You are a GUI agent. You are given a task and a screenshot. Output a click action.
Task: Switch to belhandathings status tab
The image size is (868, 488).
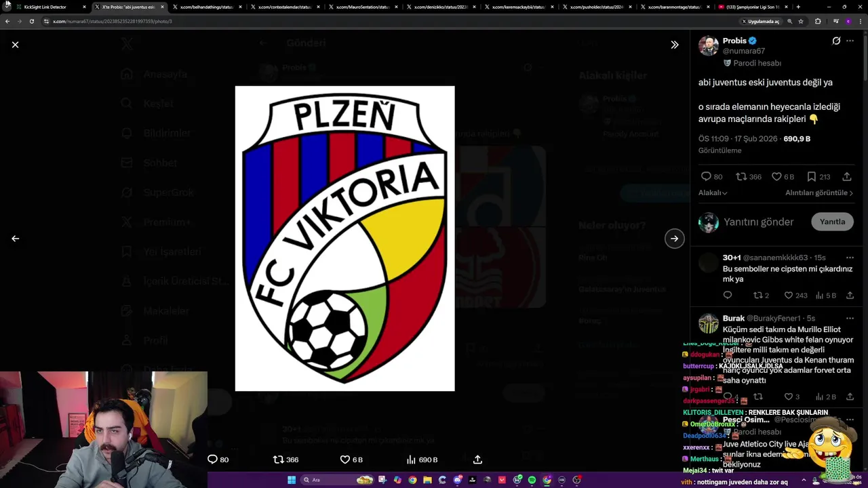pyautogui.click(x=206, y=7)
